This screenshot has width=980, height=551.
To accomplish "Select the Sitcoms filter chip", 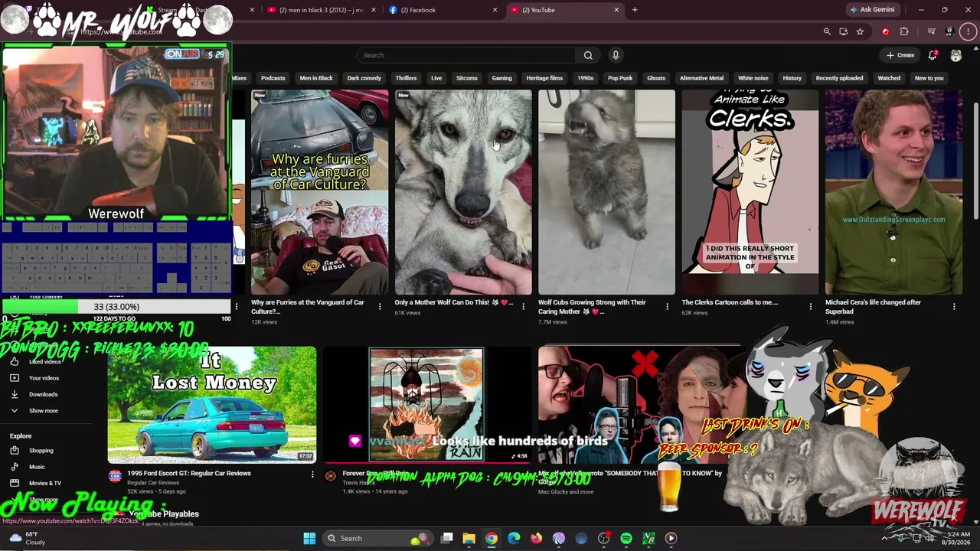I will click(466, 78).
